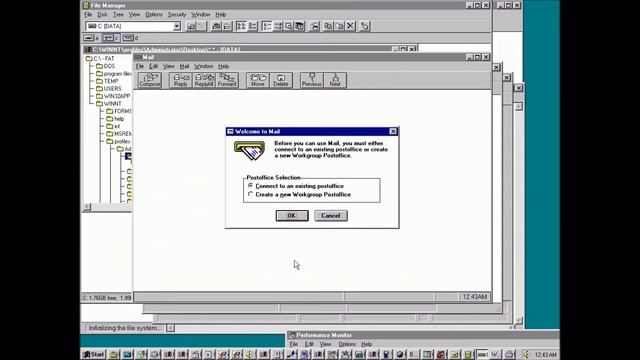Click Cancel in Welcome to Mail dialog
This screenshot has width=640, height=360.
pos(331,216)
